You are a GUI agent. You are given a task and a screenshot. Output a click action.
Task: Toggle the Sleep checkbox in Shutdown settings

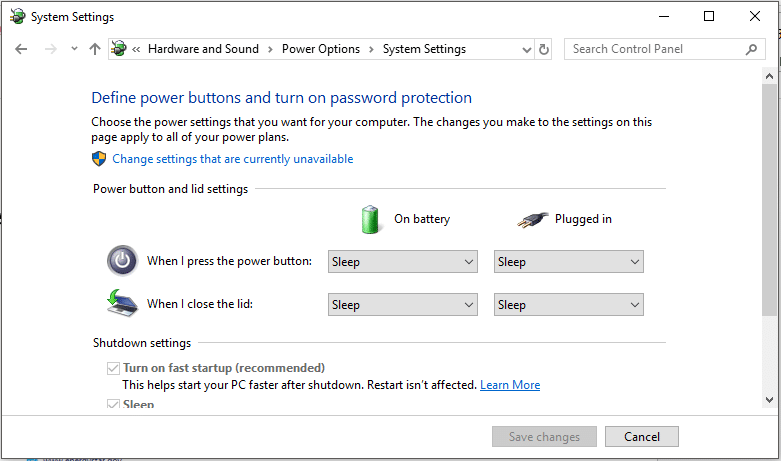[x=113, y=404]
